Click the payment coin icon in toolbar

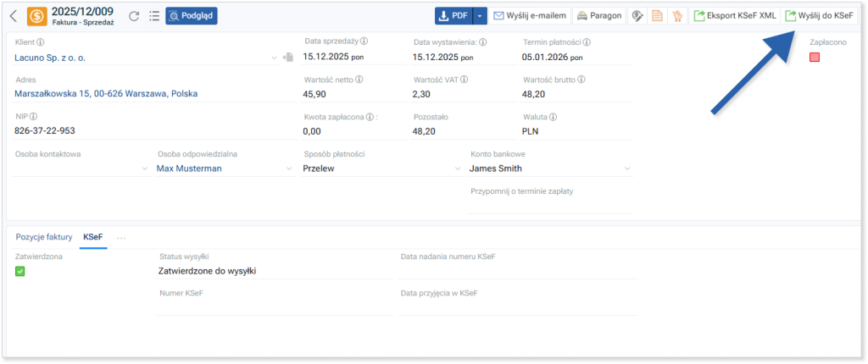[637, 16]
